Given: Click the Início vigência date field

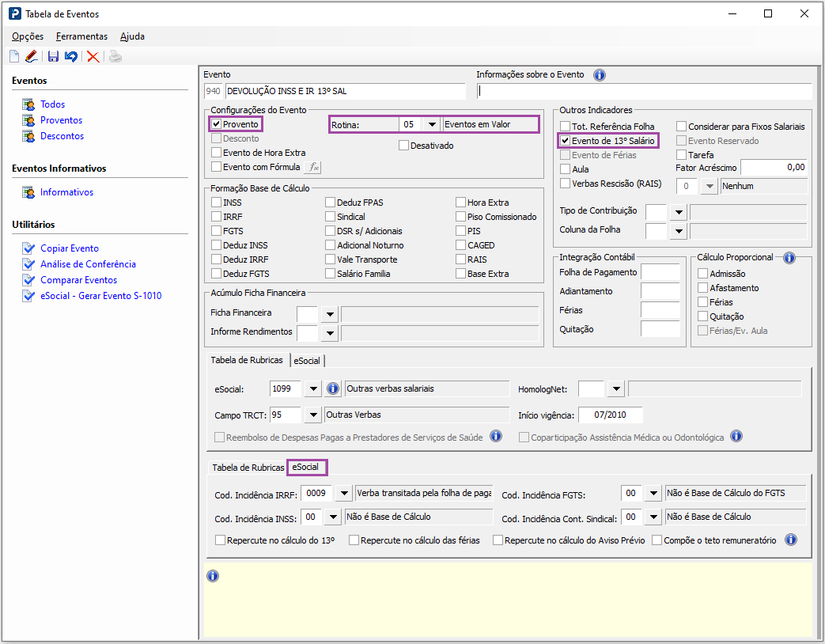Looking at the screenshot, I should [610, 415].
